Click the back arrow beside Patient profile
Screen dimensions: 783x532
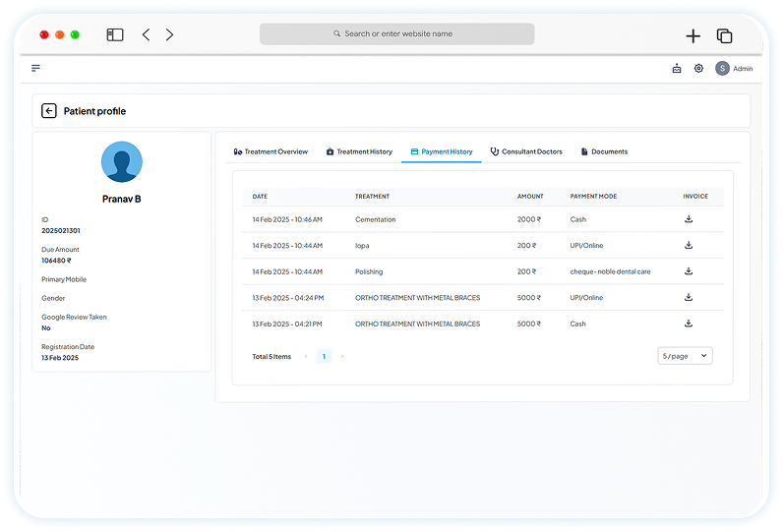49,111
